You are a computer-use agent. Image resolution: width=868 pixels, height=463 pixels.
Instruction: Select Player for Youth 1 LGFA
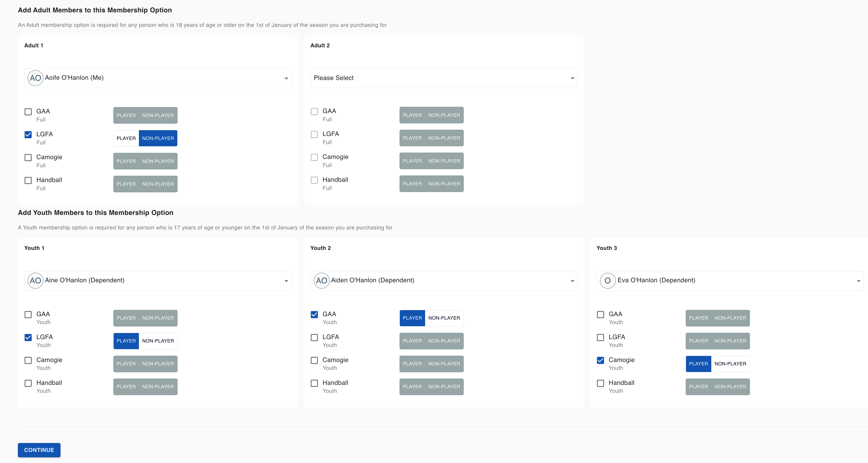click(x=126, y=341)
